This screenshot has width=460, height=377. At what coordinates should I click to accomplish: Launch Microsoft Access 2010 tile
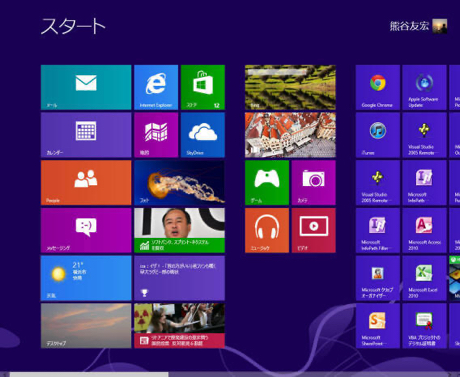click(x=424, y=230)
